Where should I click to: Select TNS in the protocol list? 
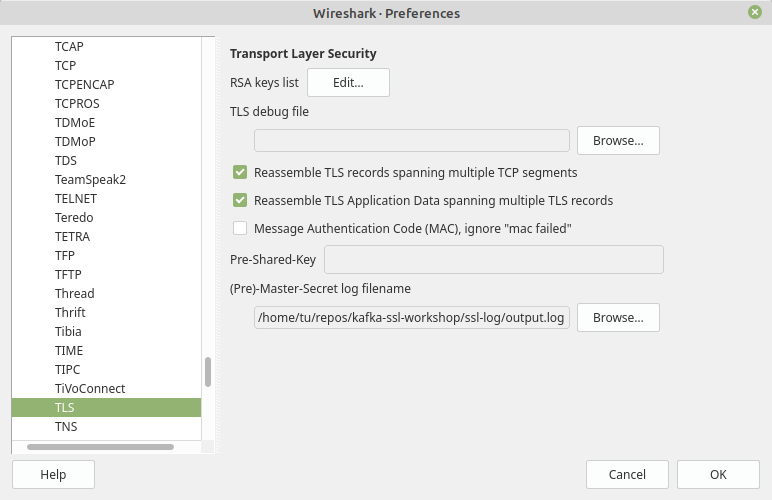66,427
